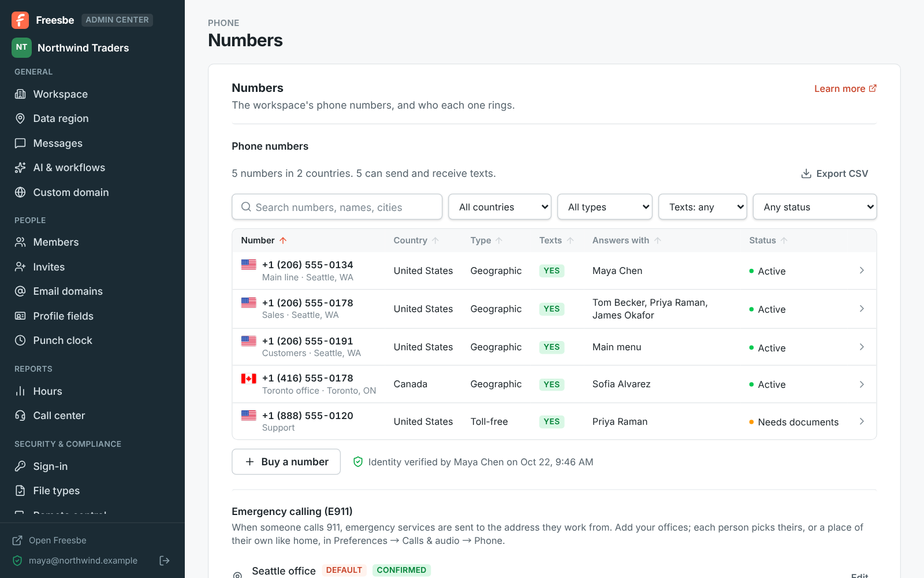This screenshot has height=578, width=924.
Task: Open the Any status dropdown
Action: pos(815,207)
